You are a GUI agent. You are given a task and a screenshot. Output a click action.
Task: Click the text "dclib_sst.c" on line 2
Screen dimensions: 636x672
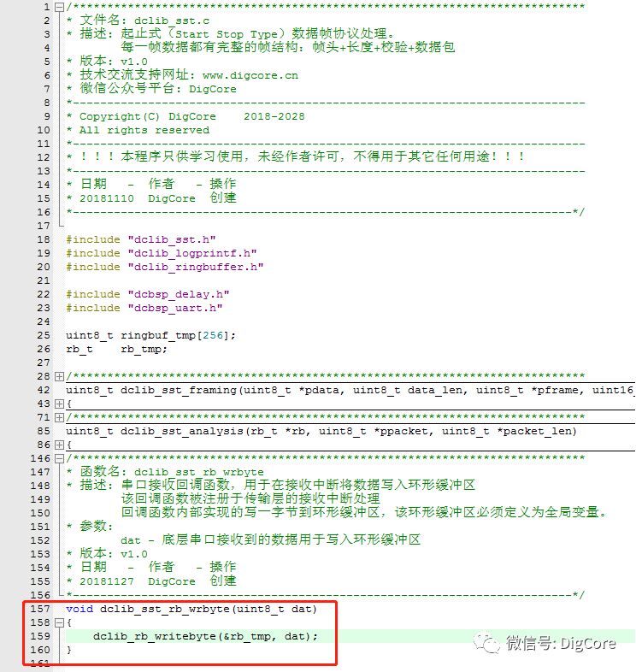pos(172,21)
